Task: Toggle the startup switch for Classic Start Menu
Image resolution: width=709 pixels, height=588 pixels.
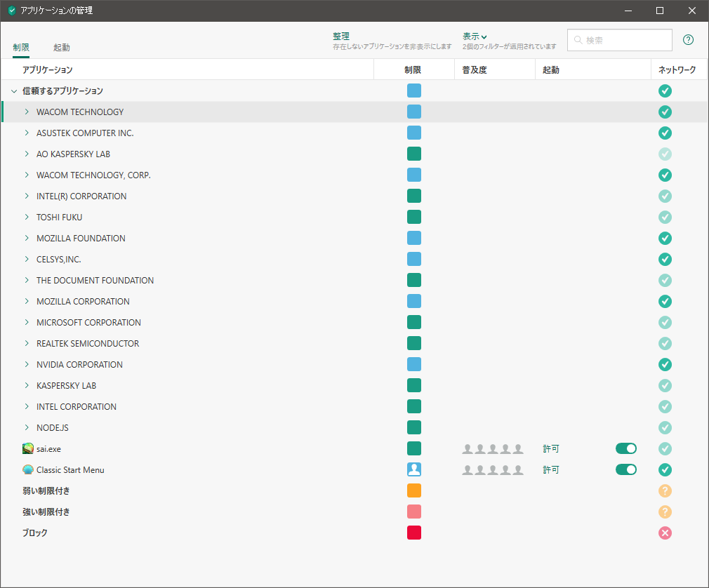Action: tap(625, 469)
